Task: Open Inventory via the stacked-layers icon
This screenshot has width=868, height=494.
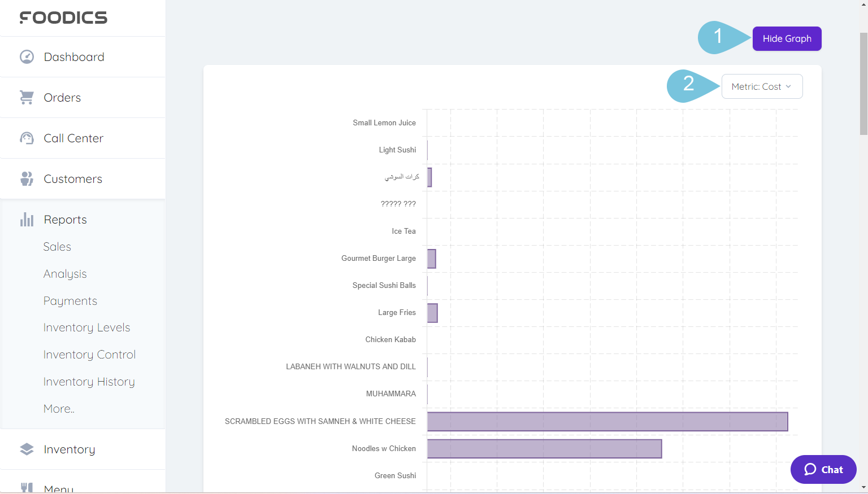Action: click(27, 449)
